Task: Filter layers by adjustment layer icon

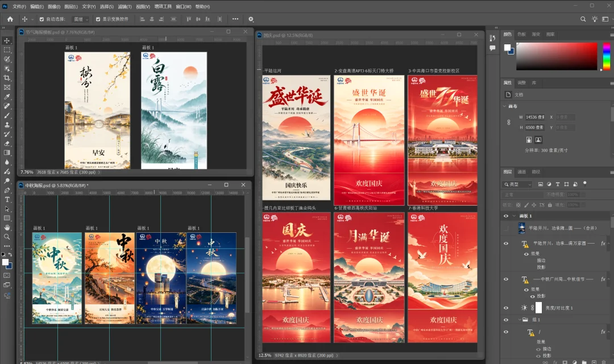Action: point(549,184)
